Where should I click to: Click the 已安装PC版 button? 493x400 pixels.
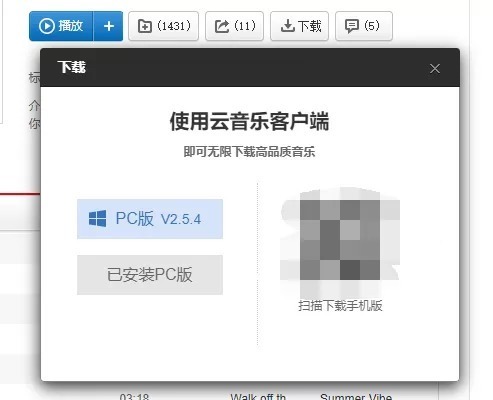(x=150, y=275)
